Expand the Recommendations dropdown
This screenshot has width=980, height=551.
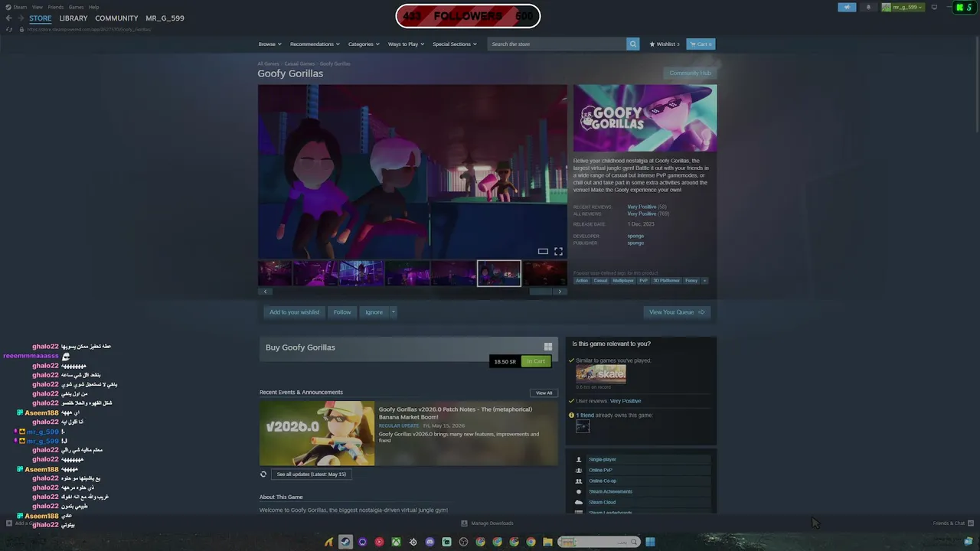tap(314, 44)
